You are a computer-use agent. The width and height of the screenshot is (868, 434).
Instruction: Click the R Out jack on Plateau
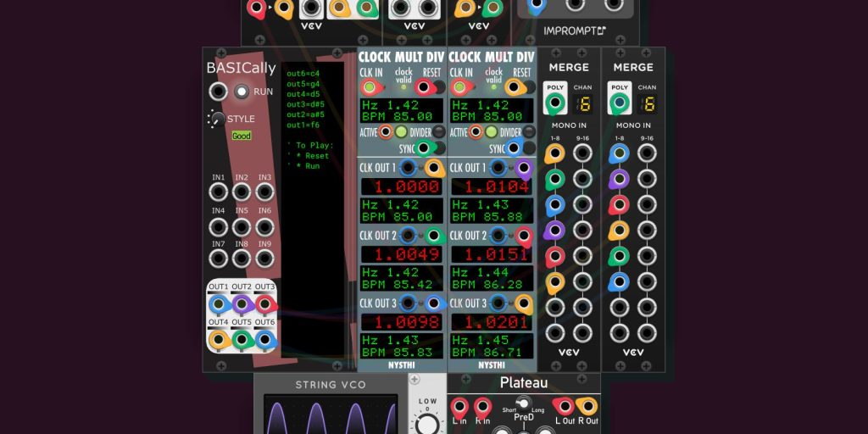pos(587,406)
